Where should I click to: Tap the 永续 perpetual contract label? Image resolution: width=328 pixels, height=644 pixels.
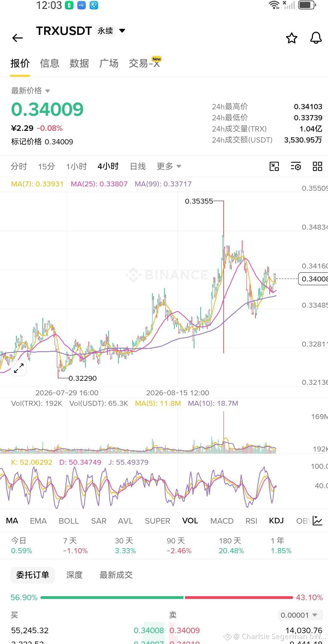click(105, 31)
